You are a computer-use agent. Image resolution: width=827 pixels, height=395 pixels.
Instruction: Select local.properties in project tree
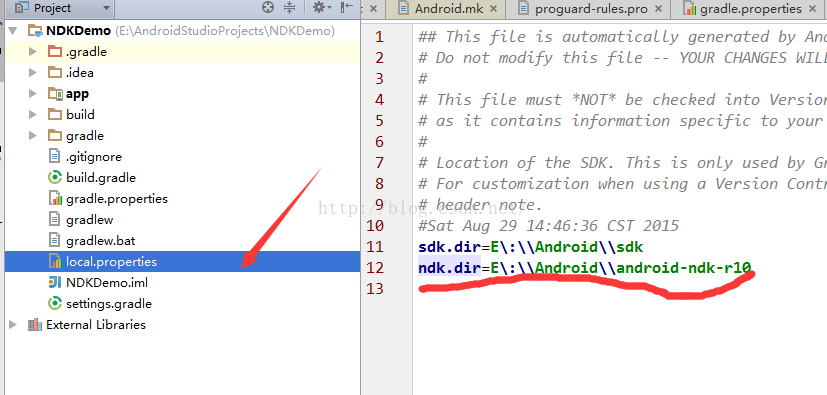point(111,262)
